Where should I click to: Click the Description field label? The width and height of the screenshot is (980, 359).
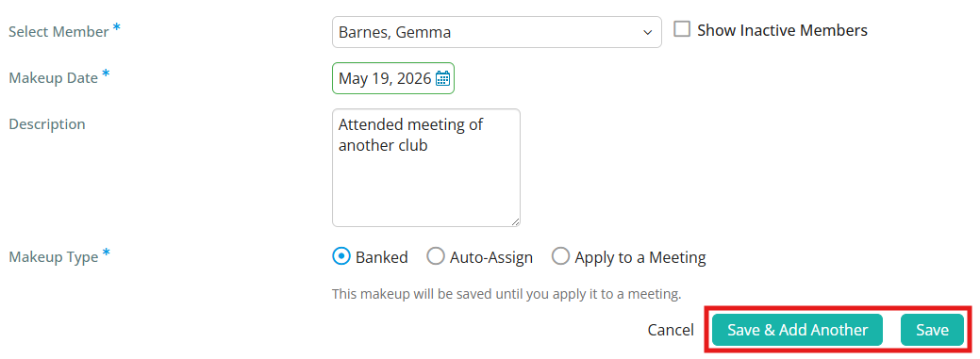[x=47, y=124]
